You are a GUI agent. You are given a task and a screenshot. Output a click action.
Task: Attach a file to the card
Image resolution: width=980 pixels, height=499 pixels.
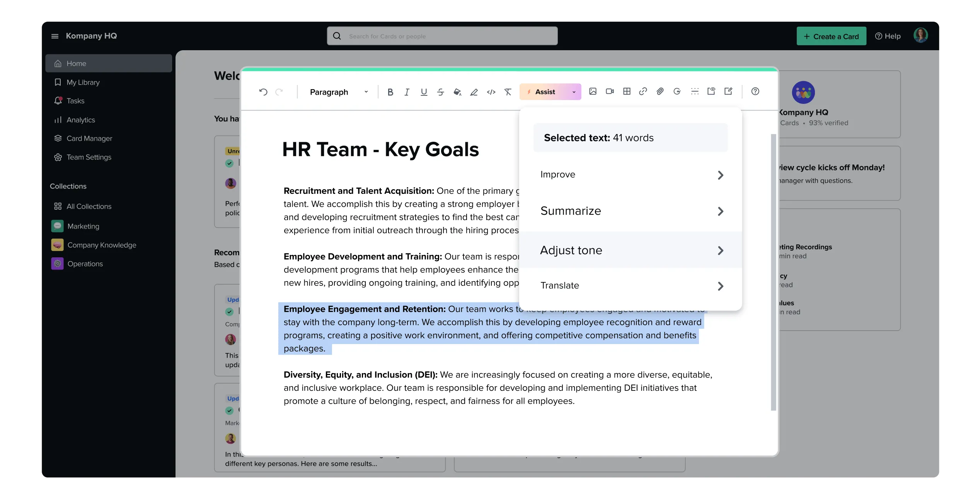(660, 92)
